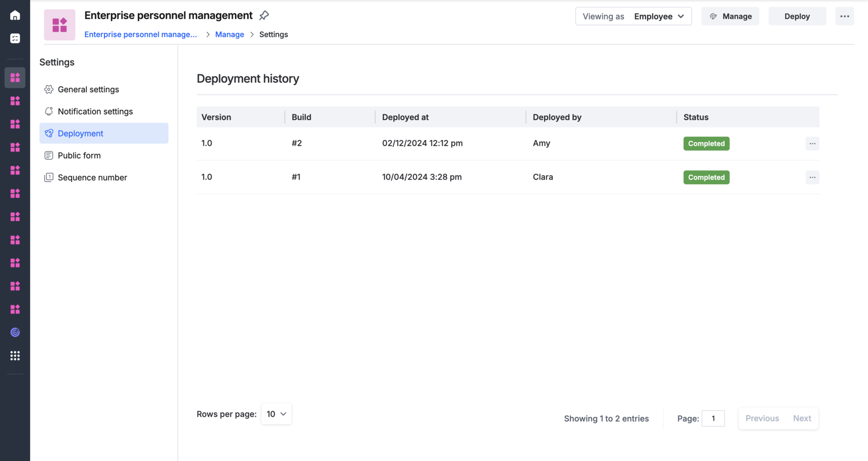Click the pin icon beside app title
The width and height of the screenshot is (868, 461).
tap(264, 16)
